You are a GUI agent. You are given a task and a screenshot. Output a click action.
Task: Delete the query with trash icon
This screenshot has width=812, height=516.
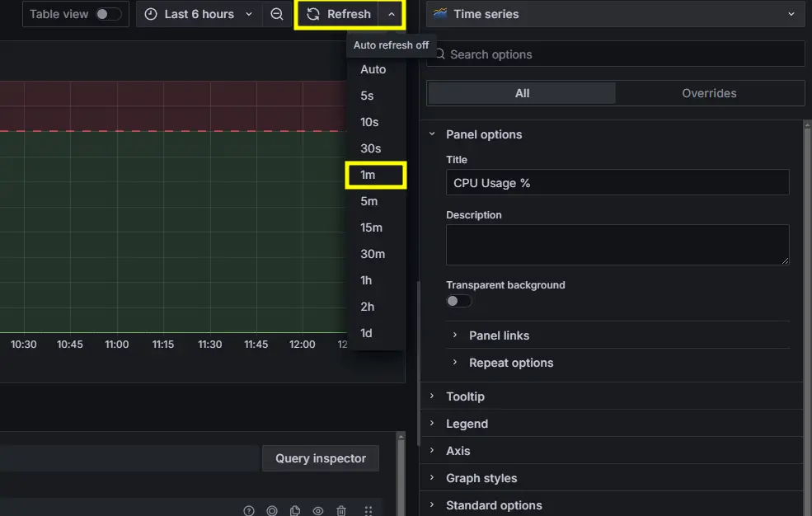pos(341,511)
